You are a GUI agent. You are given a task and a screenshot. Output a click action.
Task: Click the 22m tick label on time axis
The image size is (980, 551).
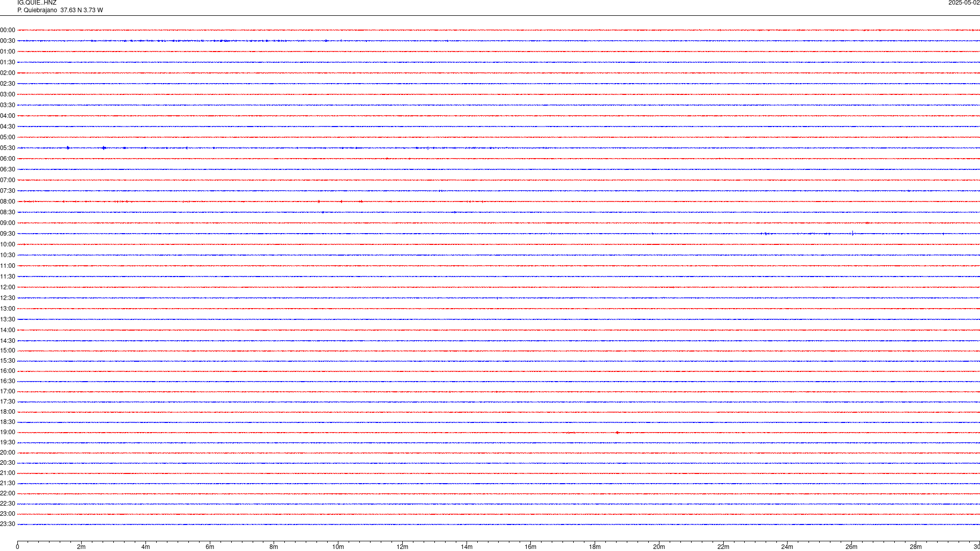point(723,547)
